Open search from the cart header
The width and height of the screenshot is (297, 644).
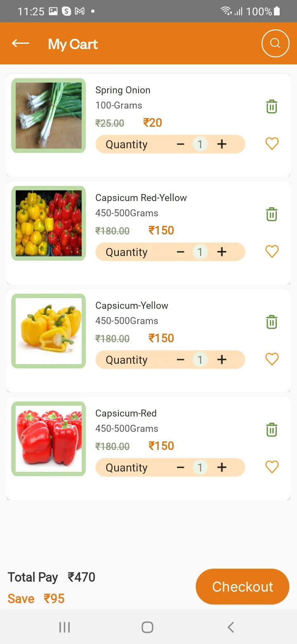(276, 43)
